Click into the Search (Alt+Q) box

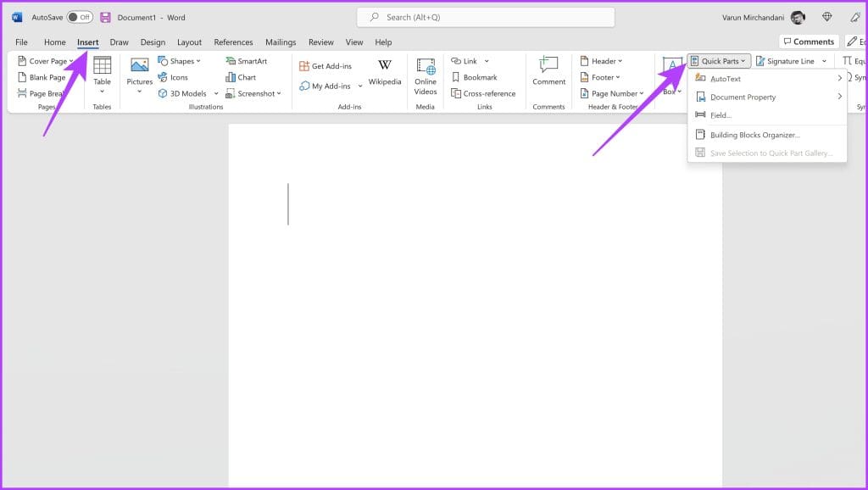486,17
